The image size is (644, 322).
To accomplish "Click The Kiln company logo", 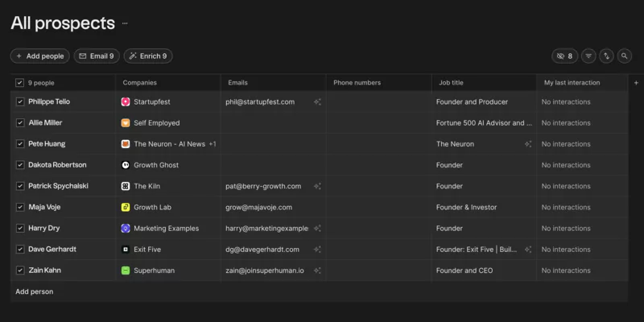I will click(x=126, y=186).
